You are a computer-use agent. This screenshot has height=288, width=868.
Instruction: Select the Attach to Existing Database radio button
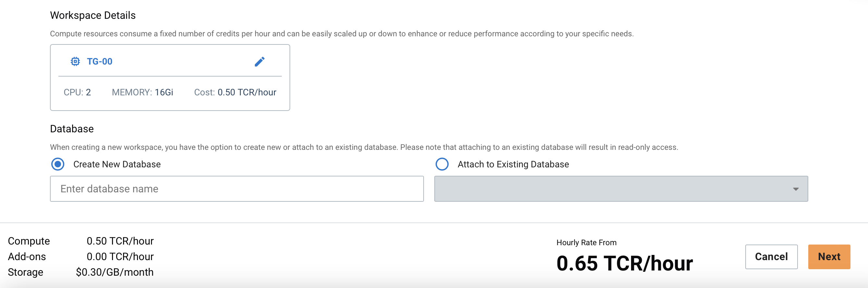click(442, 164)
